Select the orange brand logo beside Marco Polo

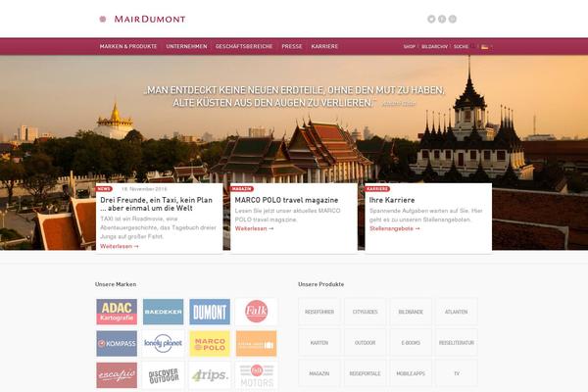(256, 344)
